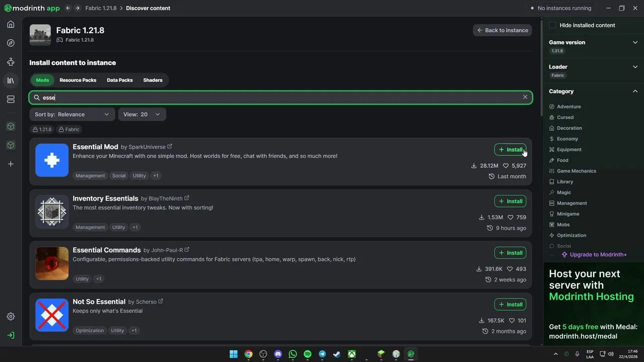Open Settings gear in sidebar
The width and height of the screenshot is (644, 362).
click(x=11, y=316)
